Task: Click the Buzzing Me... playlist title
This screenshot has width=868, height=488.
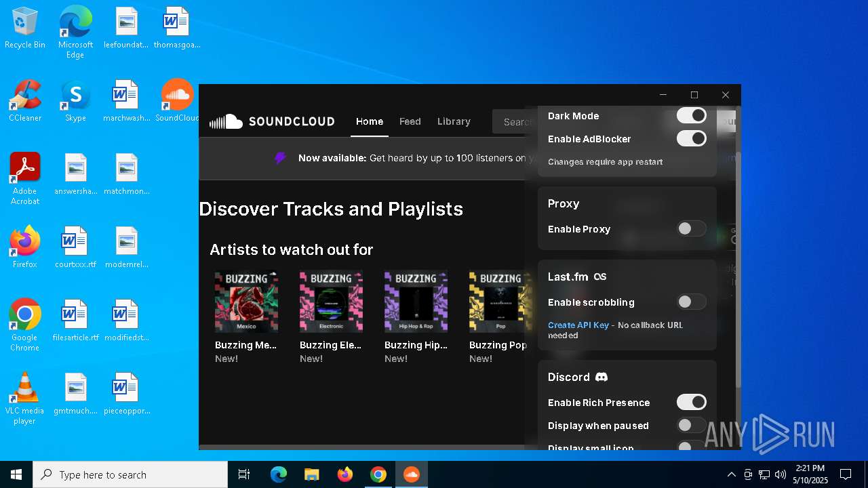Action: point(245,345)
